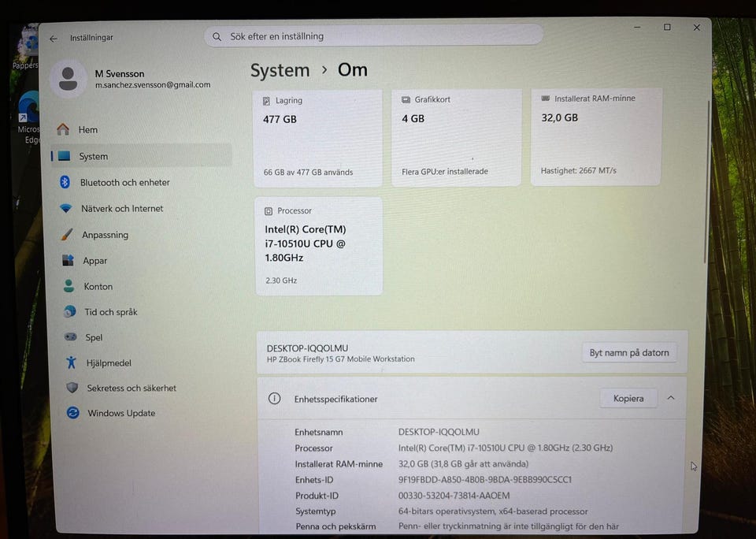Open Spel settings

click(145, 336)
